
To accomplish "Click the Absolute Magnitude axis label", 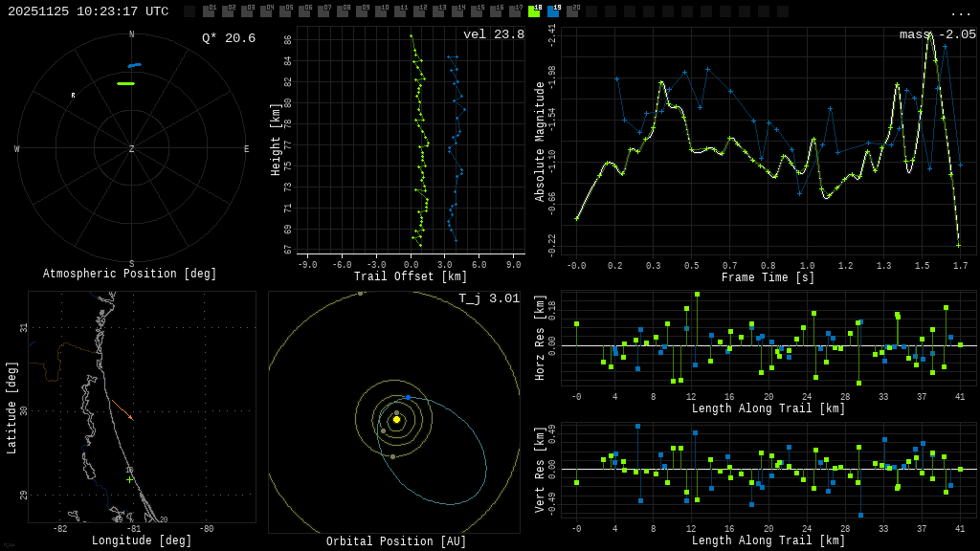I will tap(540, 142).
